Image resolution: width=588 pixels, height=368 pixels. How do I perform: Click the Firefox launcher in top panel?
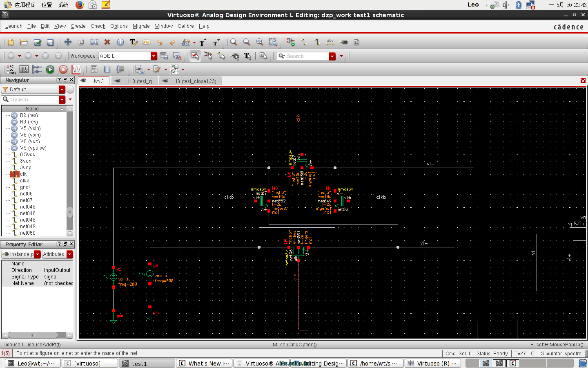[80, 5]
